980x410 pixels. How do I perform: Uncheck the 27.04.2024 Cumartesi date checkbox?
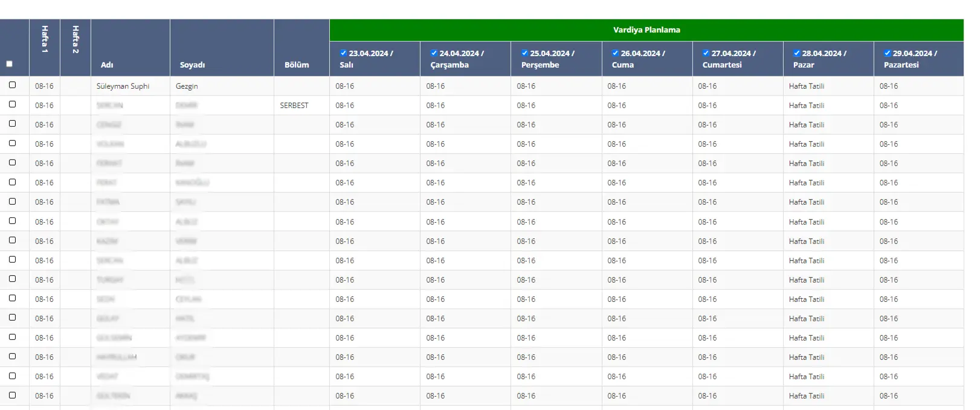pyautogui.click(x=706, y=53)
